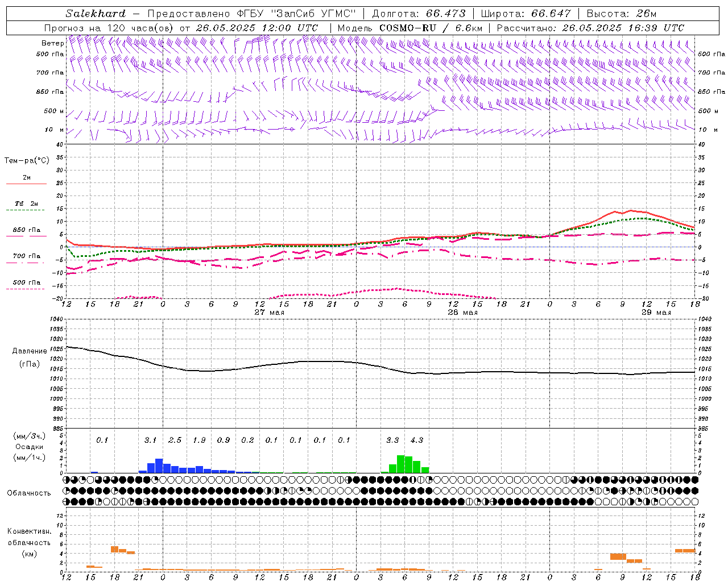Image resolution: width=728 pixels, height=582 pixels.
Task: Click the Долгота: 66.473 longitude value
Action: coord(418,14)
